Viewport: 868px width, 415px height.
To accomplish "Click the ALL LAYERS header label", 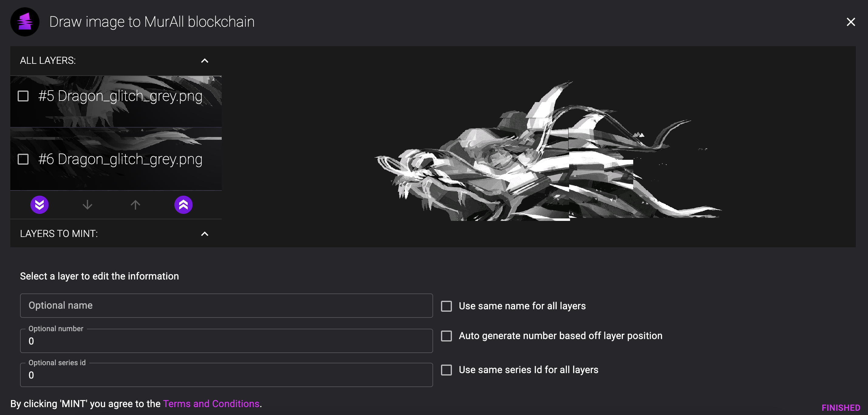I will [x=48, y=61].
